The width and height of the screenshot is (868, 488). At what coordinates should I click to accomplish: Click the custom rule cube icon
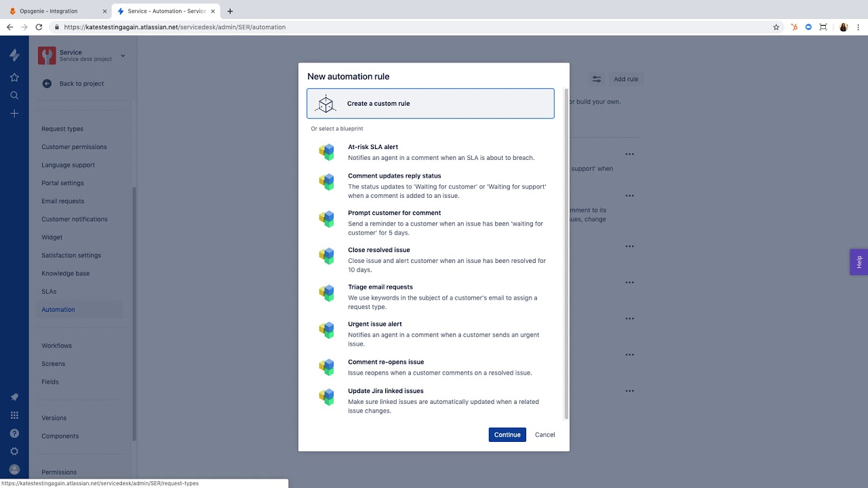coord(326,104)
